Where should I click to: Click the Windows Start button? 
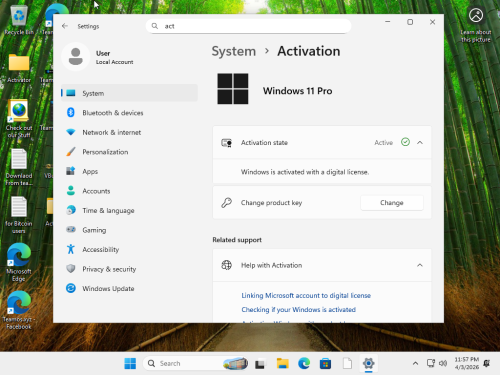point(130,363)
